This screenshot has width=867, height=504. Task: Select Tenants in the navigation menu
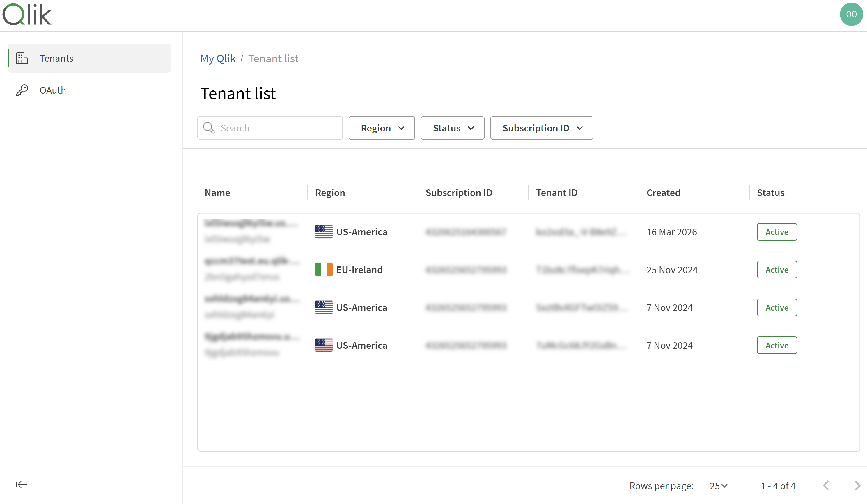(56, 58)
